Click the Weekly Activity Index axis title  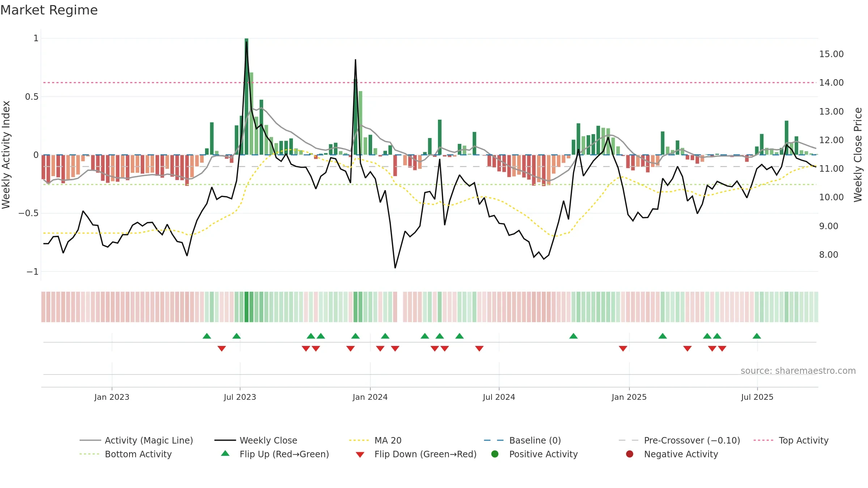pos(6,155)
